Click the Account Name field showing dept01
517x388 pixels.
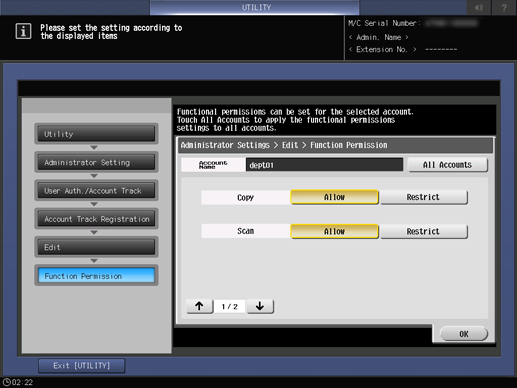tap(324, 165)
